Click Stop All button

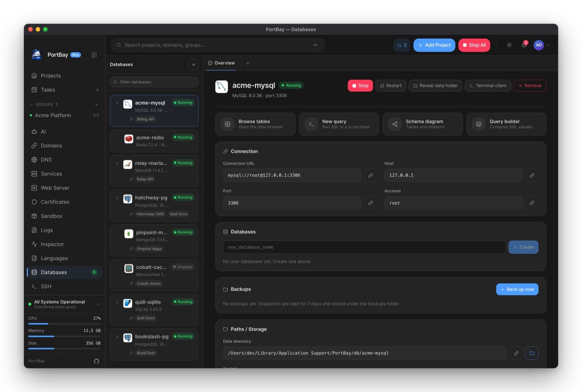(474, 45)
